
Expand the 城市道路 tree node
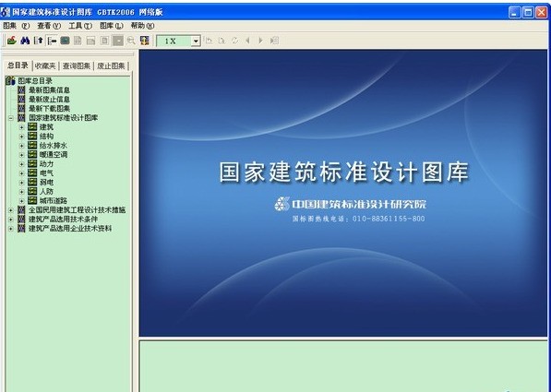(21, 201)
